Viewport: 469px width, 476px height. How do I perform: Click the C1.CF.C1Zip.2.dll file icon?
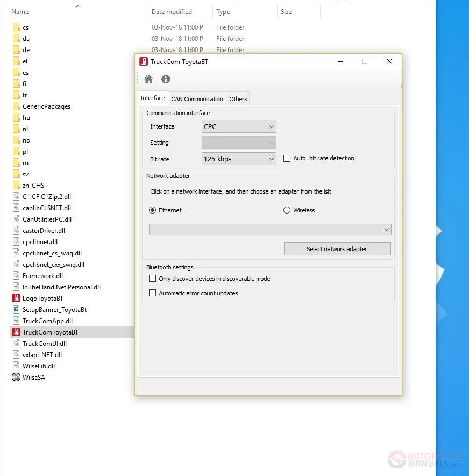tap(16, 196)
